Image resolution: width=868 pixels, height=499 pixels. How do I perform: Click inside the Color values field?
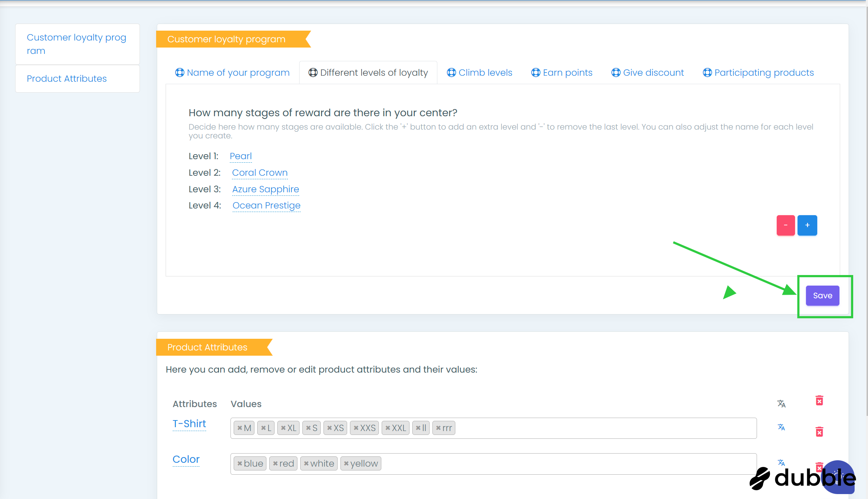pos(564,464)
